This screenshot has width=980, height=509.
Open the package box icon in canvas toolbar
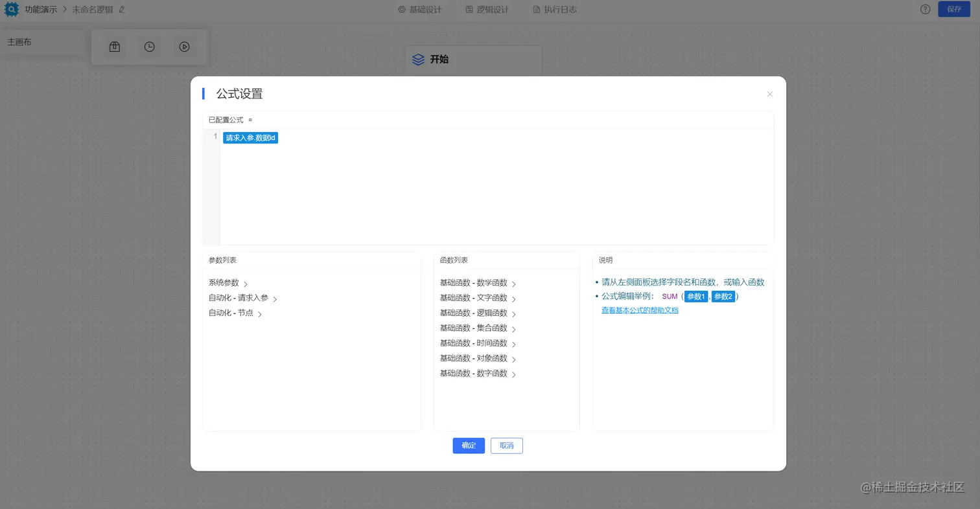[115, 47]
